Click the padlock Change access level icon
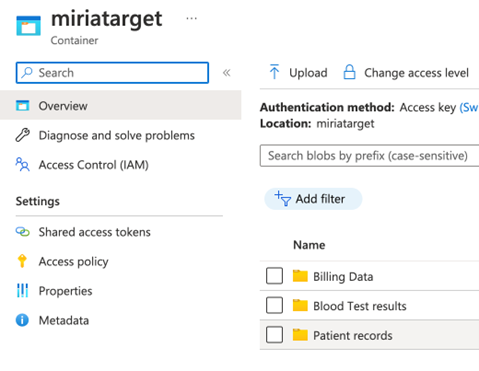Viewport: 479px width, 371px height. [x=349, y=72]
